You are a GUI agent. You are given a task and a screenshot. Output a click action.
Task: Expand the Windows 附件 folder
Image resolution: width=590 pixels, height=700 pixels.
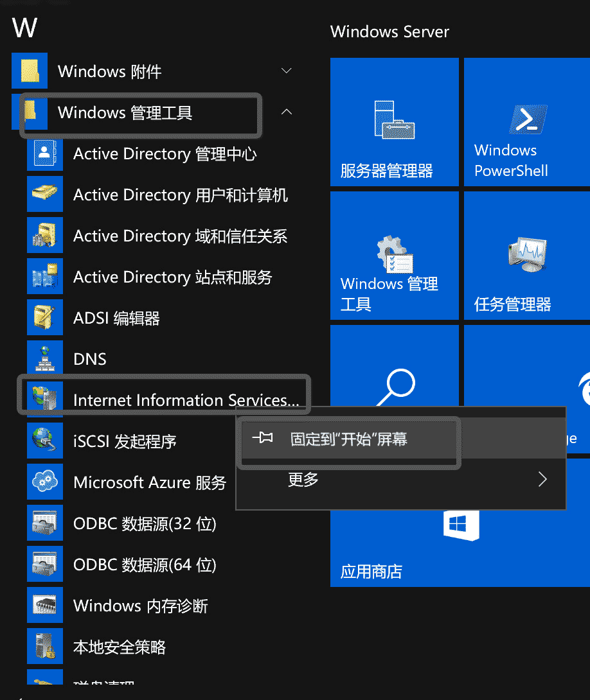point(286,71)
